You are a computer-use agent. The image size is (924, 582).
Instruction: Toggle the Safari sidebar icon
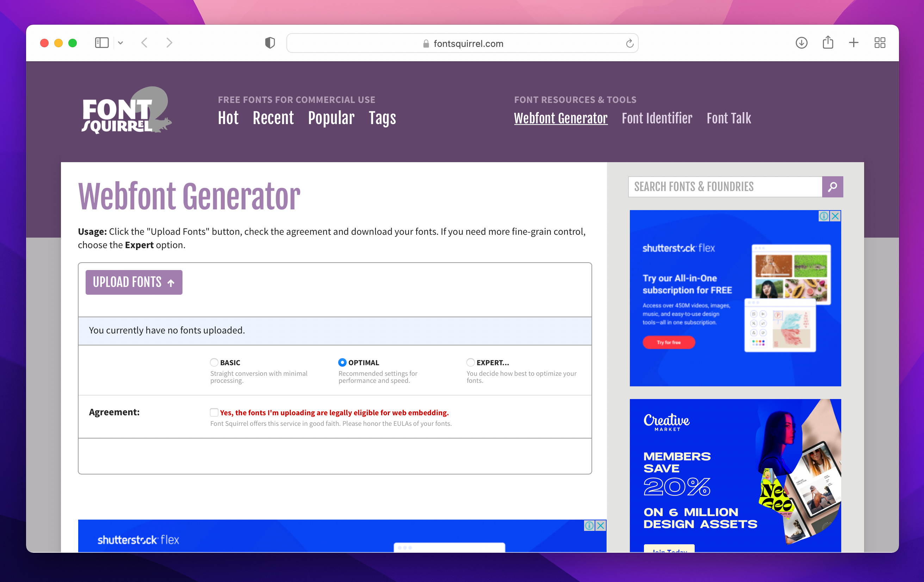coord(102,43)
